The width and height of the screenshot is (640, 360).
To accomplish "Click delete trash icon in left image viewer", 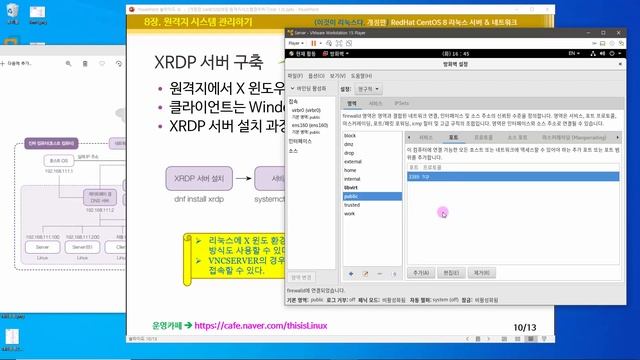I will tap(85, 64).
